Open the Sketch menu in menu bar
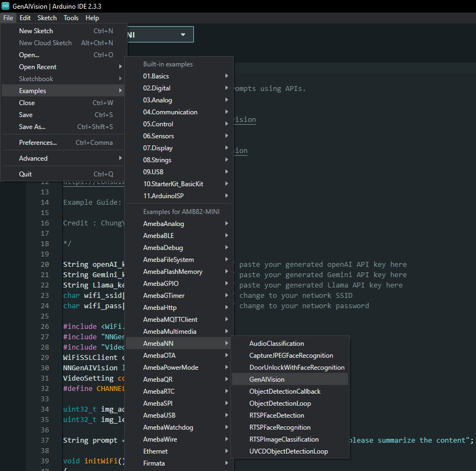 47,18
